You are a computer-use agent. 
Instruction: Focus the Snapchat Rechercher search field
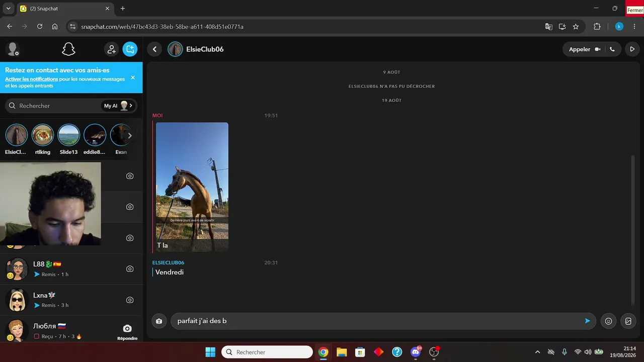[x=53, y=106]
